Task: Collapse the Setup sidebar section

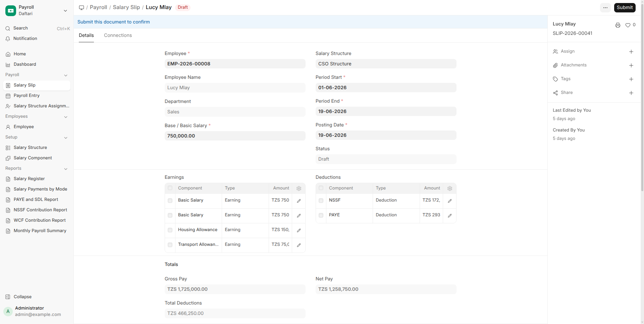Action: pyautogui.click(x=66, y=138)
